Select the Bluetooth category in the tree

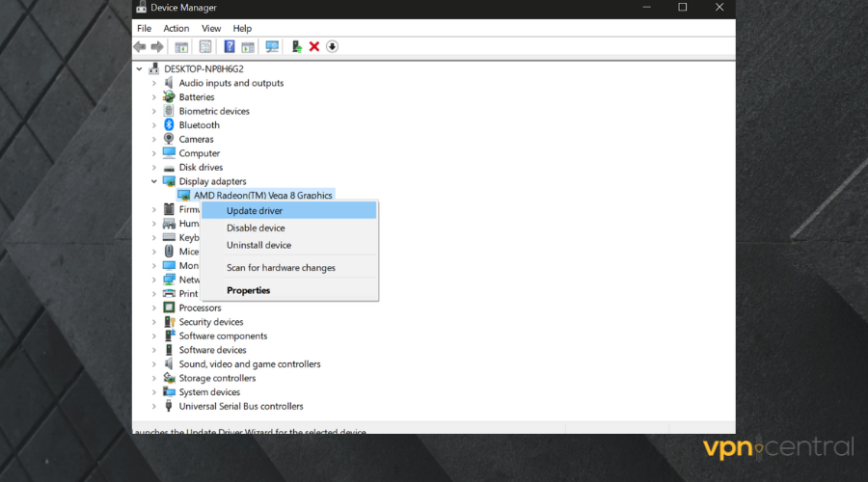199,125
